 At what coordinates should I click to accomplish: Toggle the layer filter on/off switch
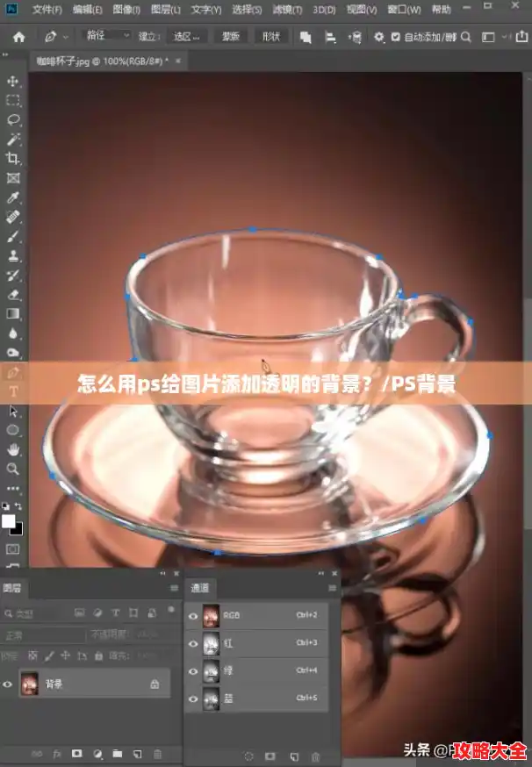tap(171, 610)
